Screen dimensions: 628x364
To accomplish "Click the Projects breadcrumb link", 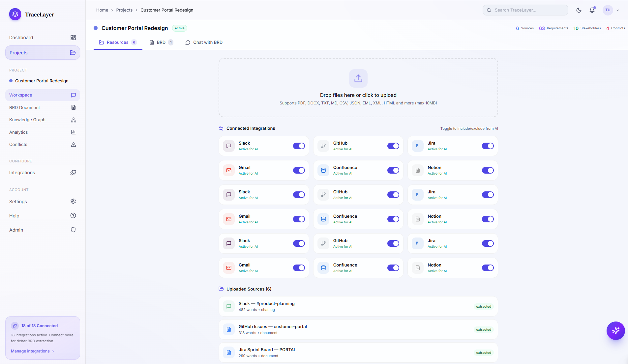I will click(x=124, y=10).
